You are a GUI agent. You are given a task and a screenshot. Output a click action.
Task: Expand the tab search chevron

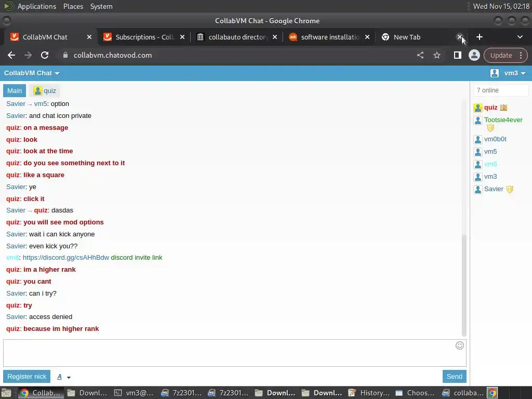click(520, 37)
